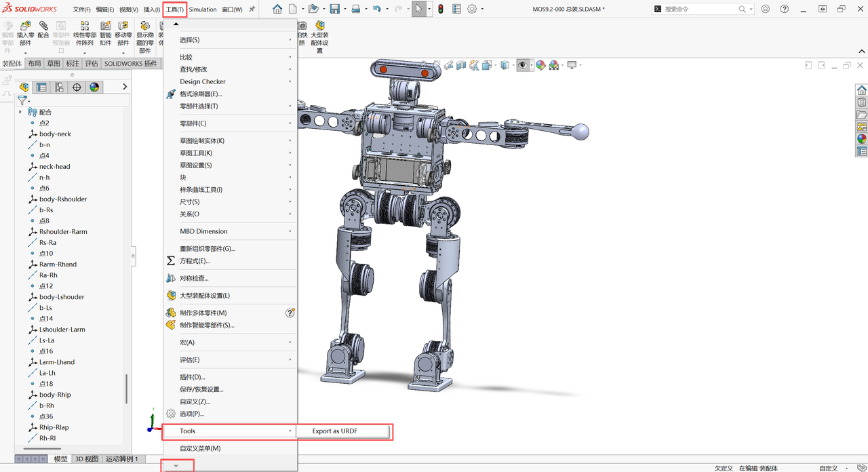This screenshot has width=868, height=472.
Task: Click the Smart Fasteners icon (智能扣件)
Action: (x=105, y=26)
